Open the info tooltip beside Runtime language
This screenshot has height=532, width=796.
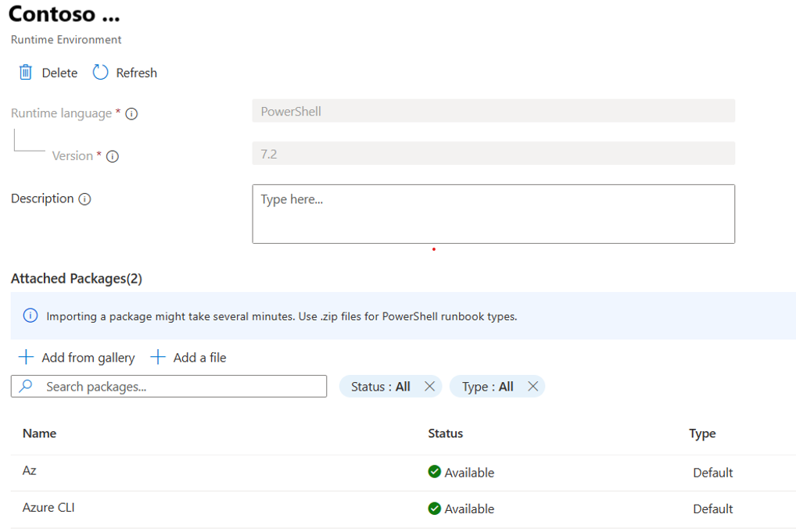point(131,113)
